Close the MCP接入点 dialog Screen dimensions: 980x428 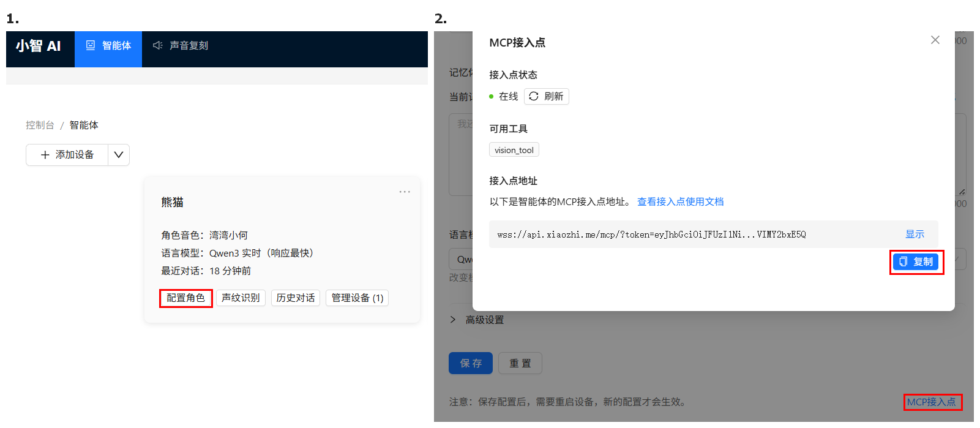(x=935, y=40)
